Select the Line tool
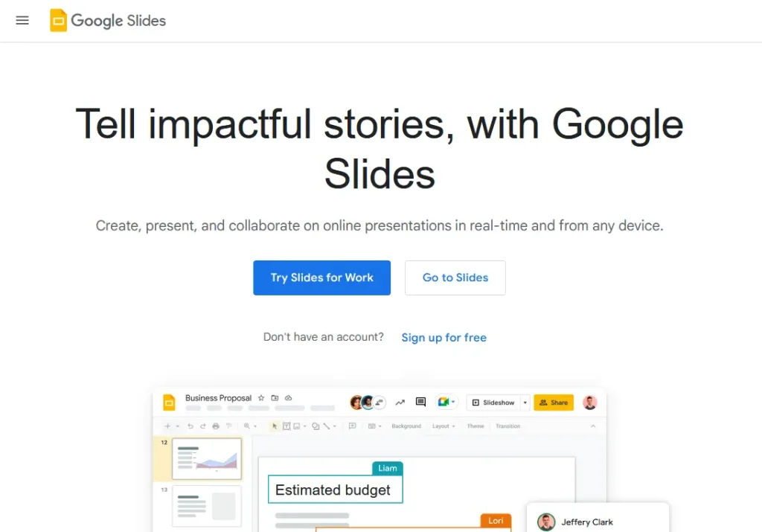This screenshot has width=762, height=532. [328, 426]
